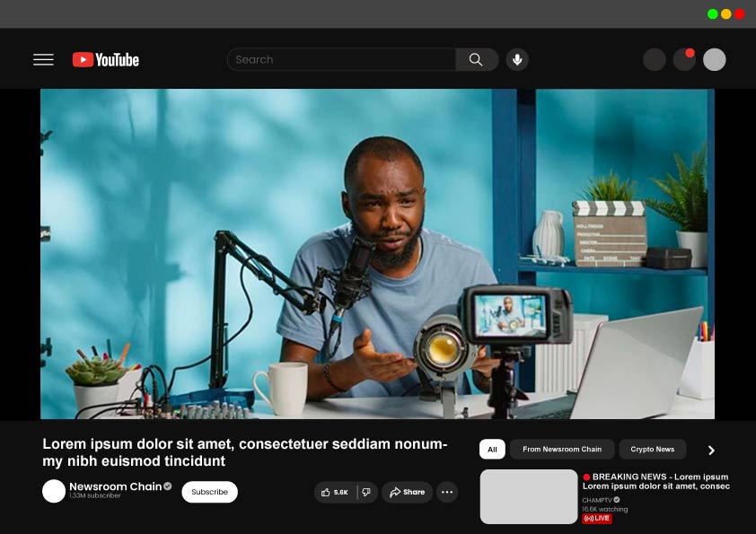Start voice search with the microphone icon
This screenshot has width=756, height=534.
[x=517, y=59]
